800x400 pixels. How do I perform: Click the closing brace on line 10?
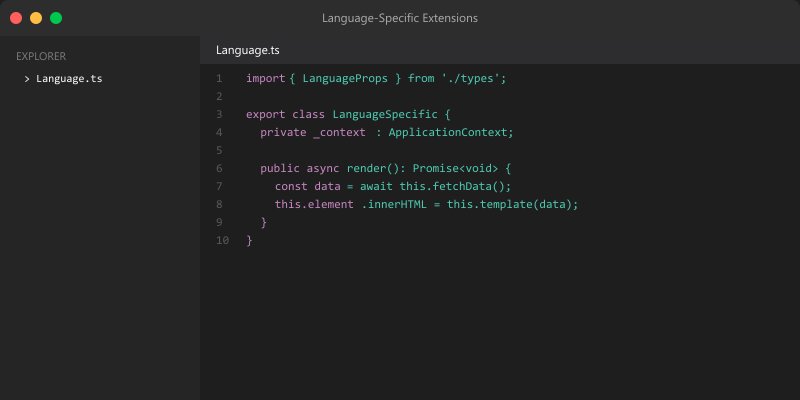[x=249, y=240]
